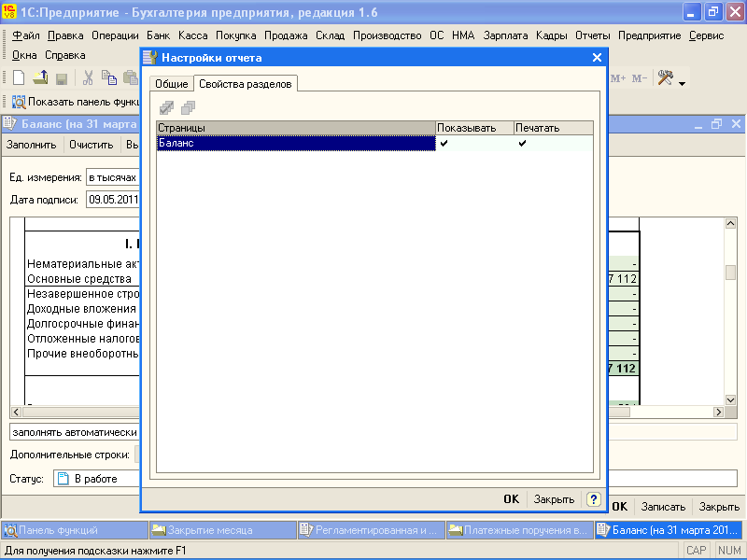Click the Дата подписи date field

113,200
